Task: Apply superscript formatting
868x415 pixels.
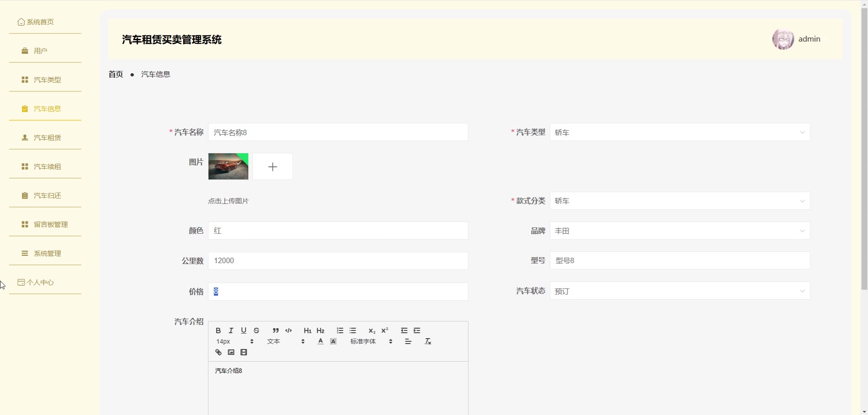Action: tap(385, 330)
